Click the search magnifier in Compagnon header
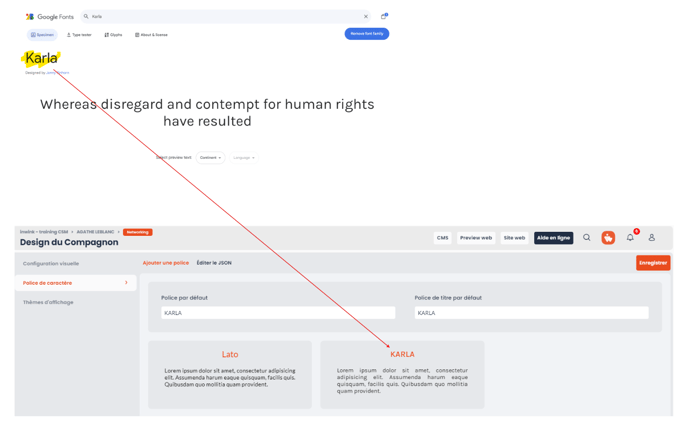 (x=587, y=237)
